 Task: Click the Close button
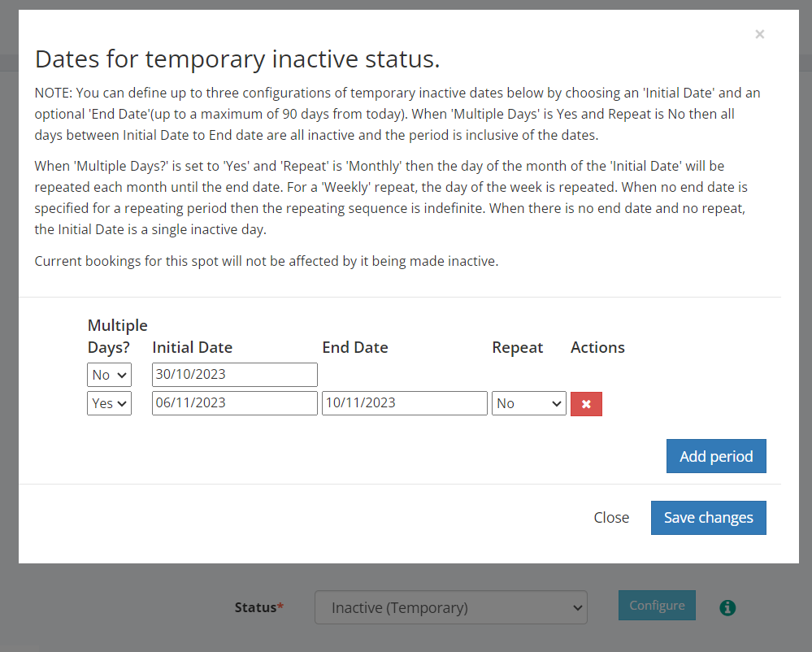click(610, 517)
